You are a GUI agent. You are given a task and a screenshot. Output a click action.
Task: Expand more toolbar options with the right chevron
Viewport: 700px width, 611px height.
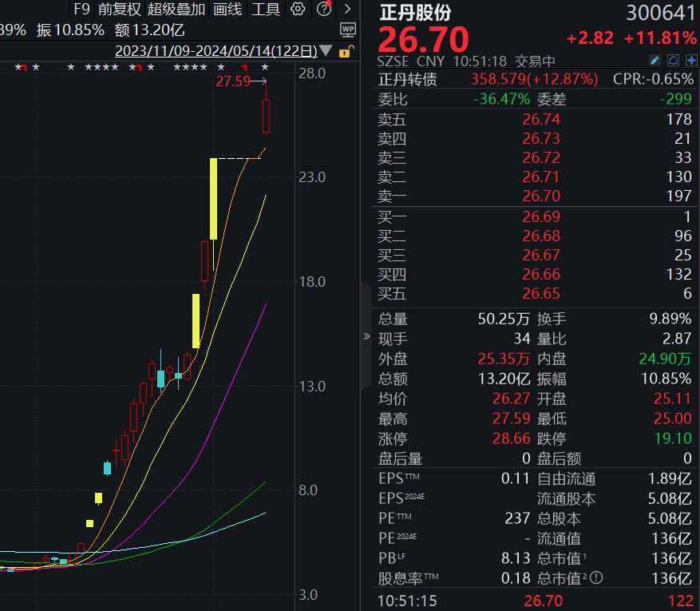pos(347,9)
